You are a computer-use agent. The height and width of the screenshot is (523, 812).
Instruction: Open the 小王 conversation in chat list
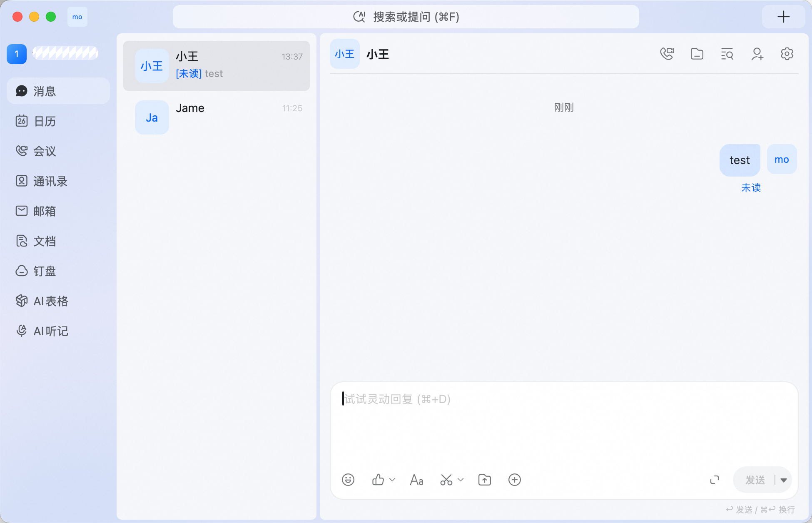pyautogui.click(x=217, y=66)
